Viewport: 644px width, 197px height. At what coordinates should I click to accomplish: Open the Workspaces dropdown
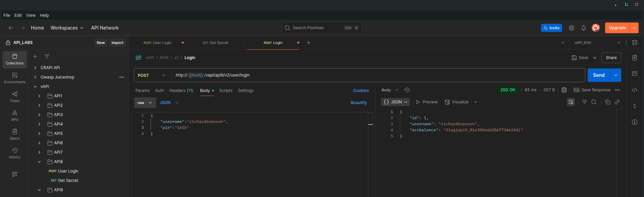[67, 28]
